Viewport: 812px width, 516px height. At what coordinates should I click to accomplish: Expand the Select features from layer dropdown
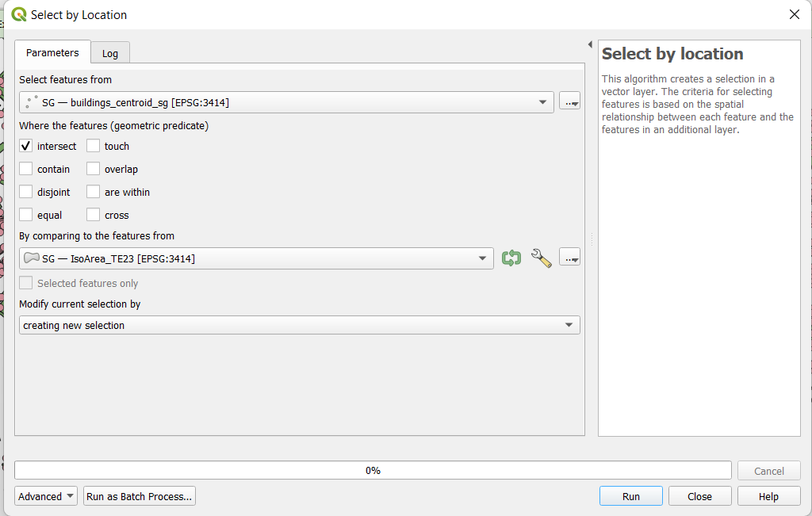(286, 101)
